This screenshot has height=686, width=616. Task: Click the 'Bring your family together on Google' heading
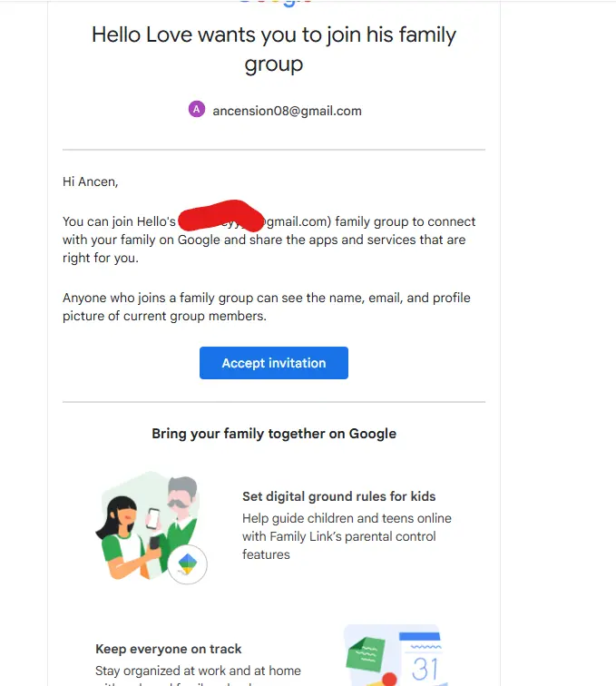274,434
